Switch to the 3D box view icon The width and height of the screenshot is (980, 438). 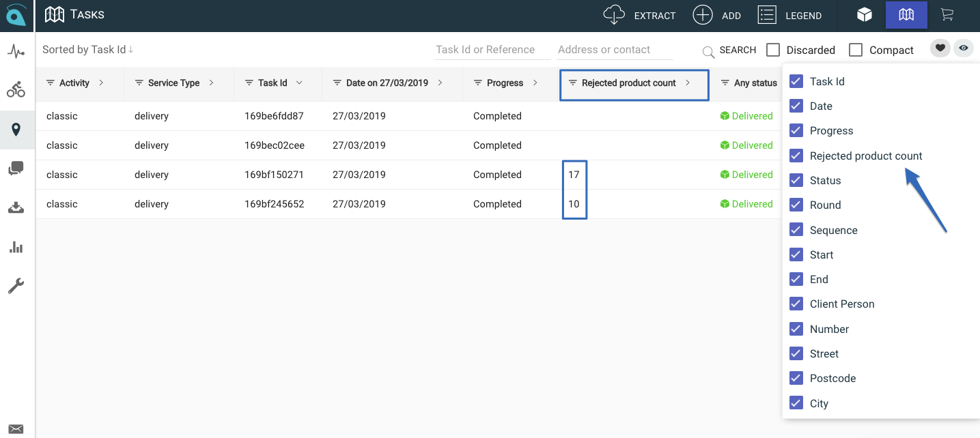coord(865,14)
